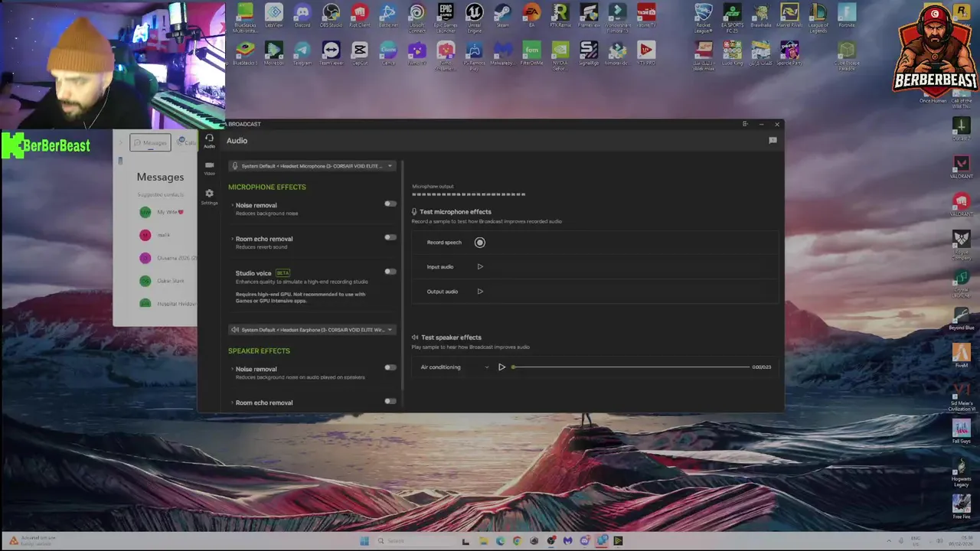This screenshot has width=980, height=551.
Task: Click the feedback icon in Broadcast header
Action: click(773, 141)
